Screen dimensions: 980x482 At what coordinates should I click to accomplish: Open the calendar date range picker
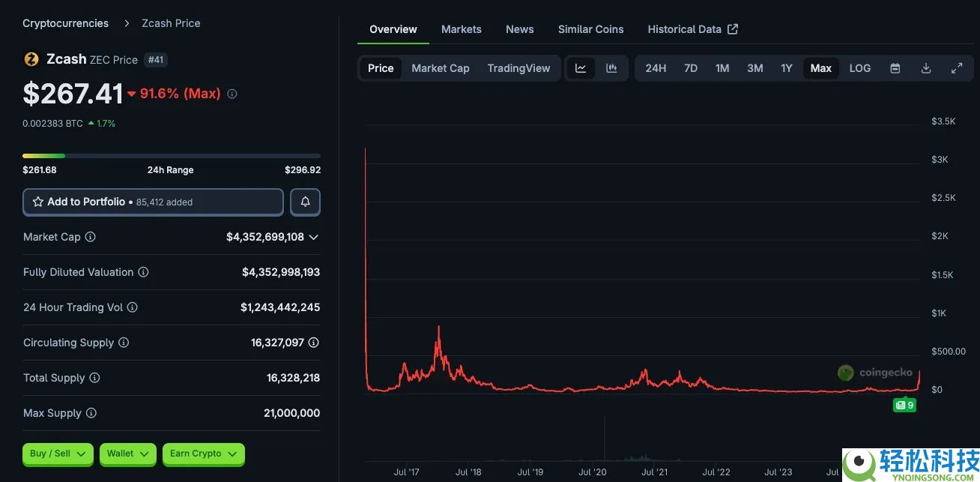coord(895,68)
